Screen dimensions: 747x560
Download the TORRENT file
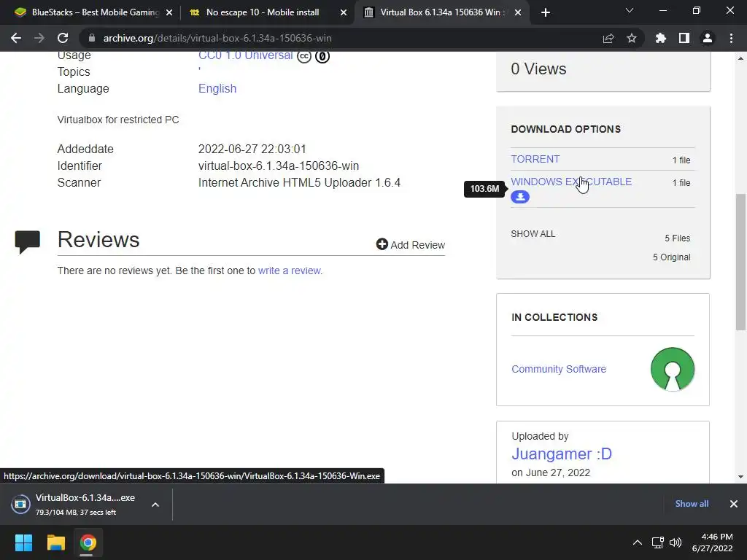(x=535, y=159)
